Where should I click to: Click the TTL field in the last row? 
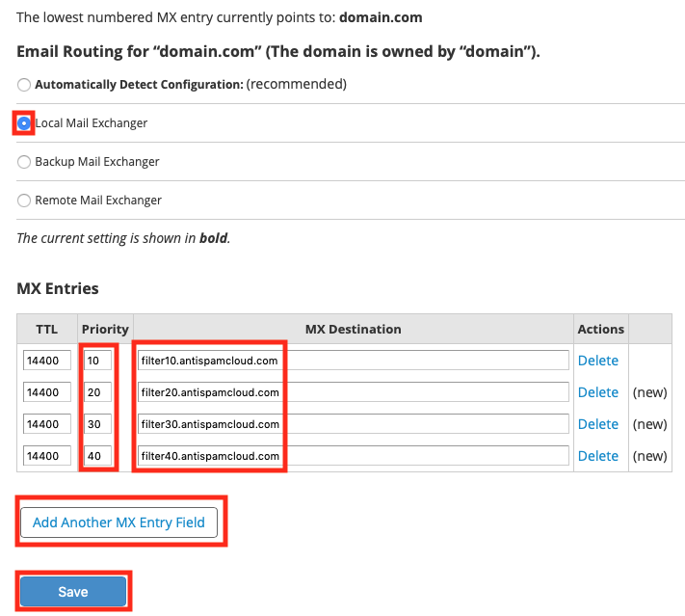pos(47,456)
